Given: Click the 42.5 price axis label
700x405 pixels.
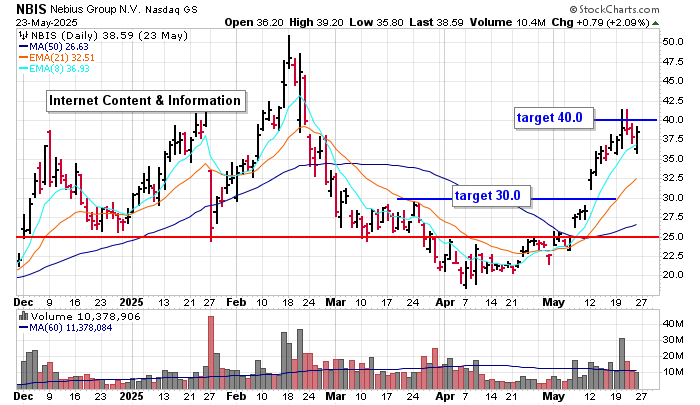Looking at the screenshot, I should click(x=673, y=100).
